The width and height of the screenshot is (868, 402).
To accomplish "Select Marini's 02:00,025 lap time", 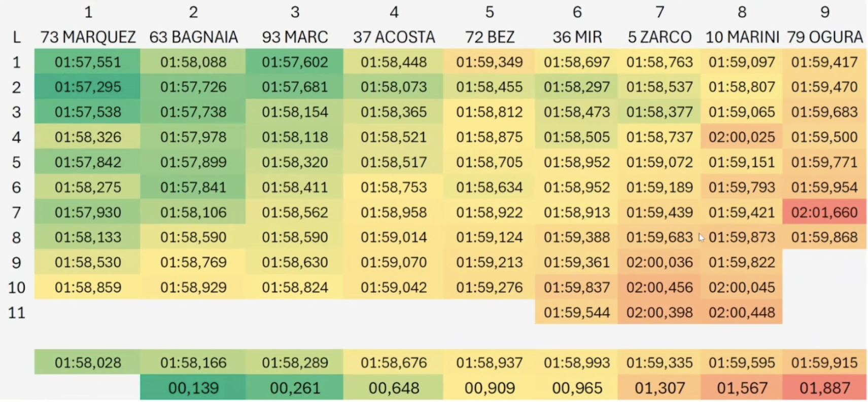I will click(x=742, y=137).
